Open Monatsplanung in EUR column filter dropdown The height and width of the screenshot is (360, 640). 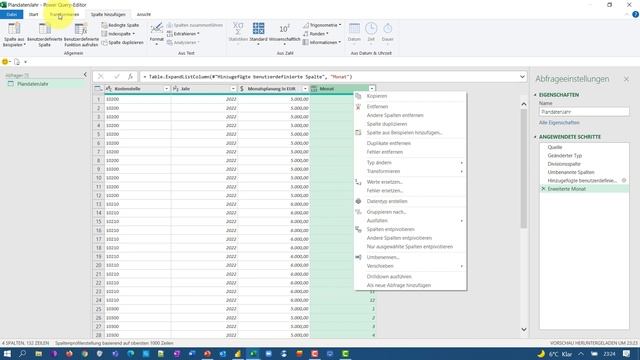[x=305, y=89]
